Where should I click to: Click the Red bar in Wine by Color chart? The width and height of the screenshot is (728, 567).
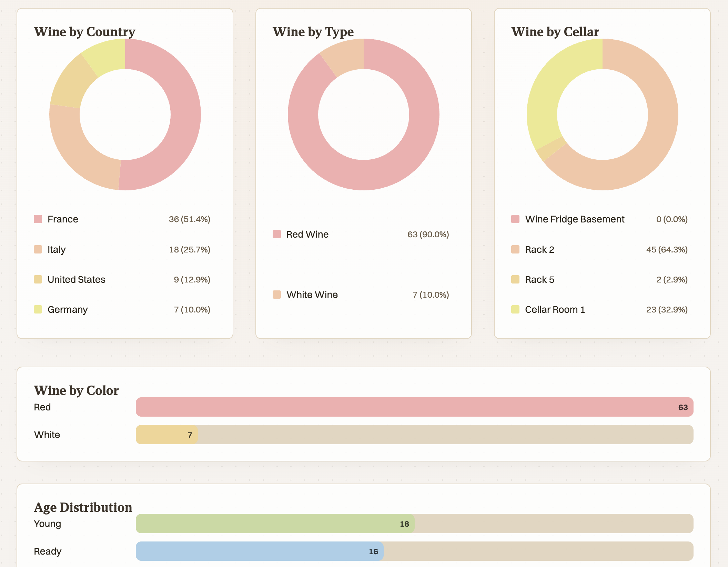[x=414, y=407]
